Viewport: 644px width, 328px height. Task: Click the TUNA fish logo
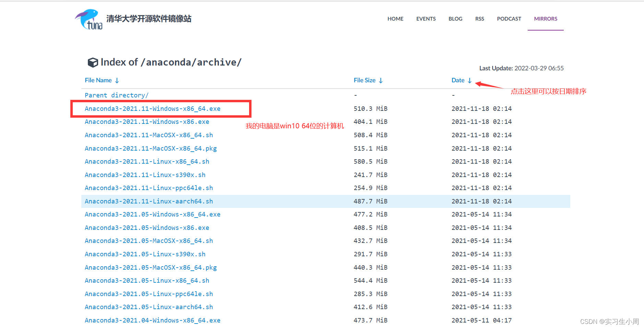[x=89, y=19]
